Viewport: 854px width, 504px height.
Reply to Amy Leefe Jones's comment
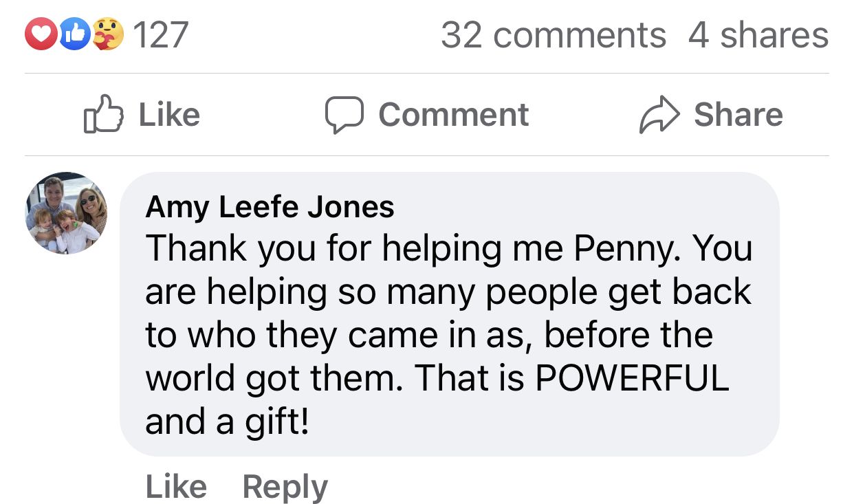(x=285, y=487)
